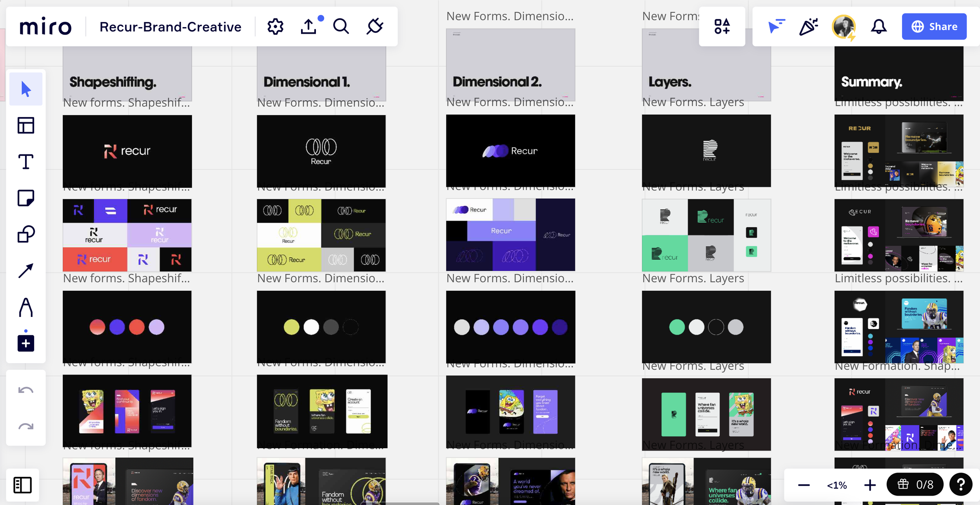Toggle collaborator cursors visibility icon
Viewport: 980px width, 505px height.
pos(776,27)
